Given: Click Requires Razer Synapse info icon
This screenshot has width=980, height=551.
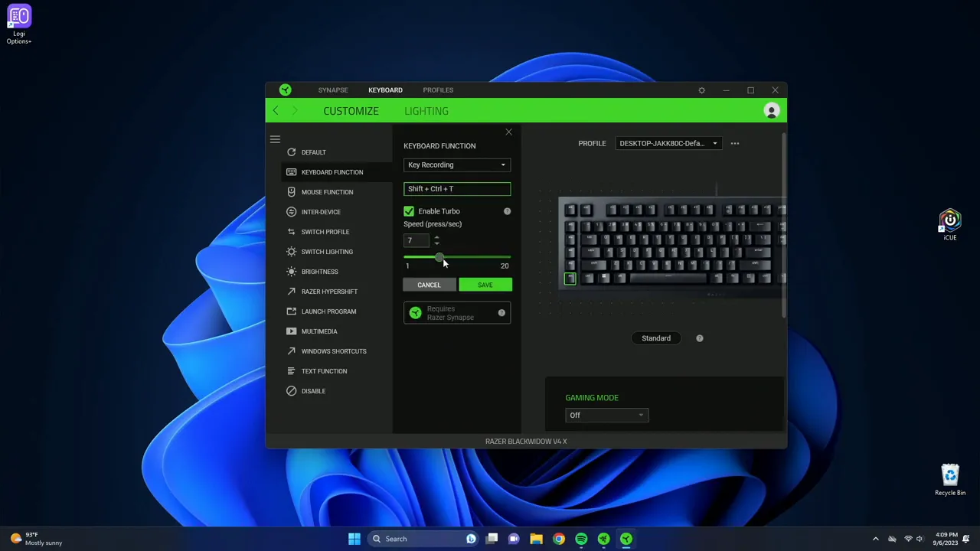Looking at the screenshot, I should point(501,313).
